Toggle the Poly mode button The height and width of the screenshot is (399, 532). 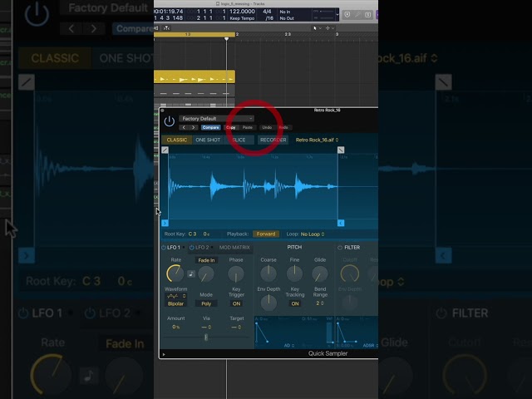coord(206,303)
